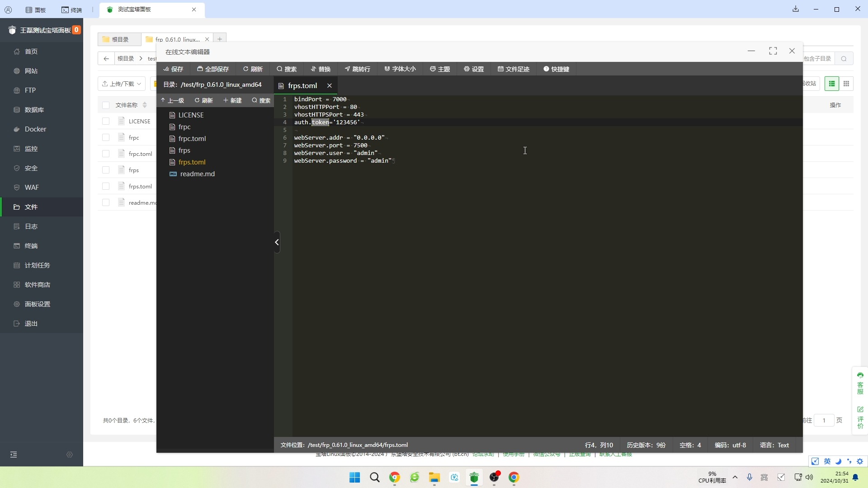Viewport: 868px width, 488px height.
Task: Switch to grid view icon
Action: 846,84
